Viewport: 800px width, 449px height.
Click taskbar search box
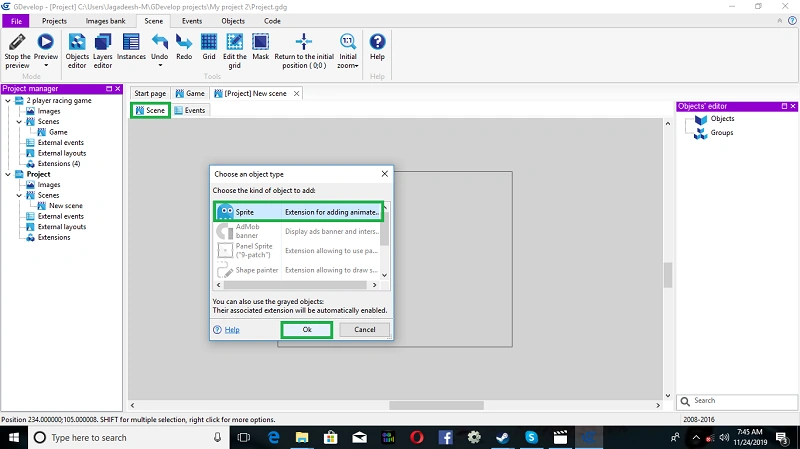(x=128, y=437)
